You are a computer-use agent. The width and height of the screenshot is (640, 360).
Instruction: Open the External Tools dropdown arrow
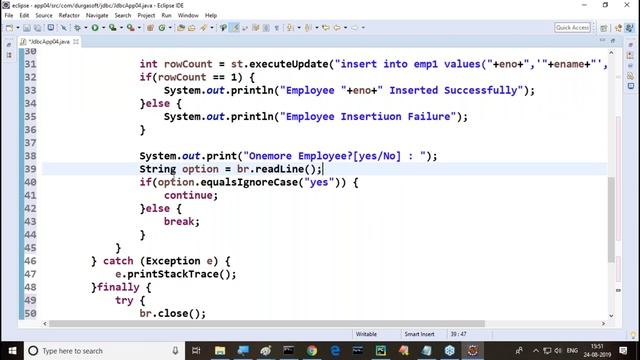click(x=139, y=28)
